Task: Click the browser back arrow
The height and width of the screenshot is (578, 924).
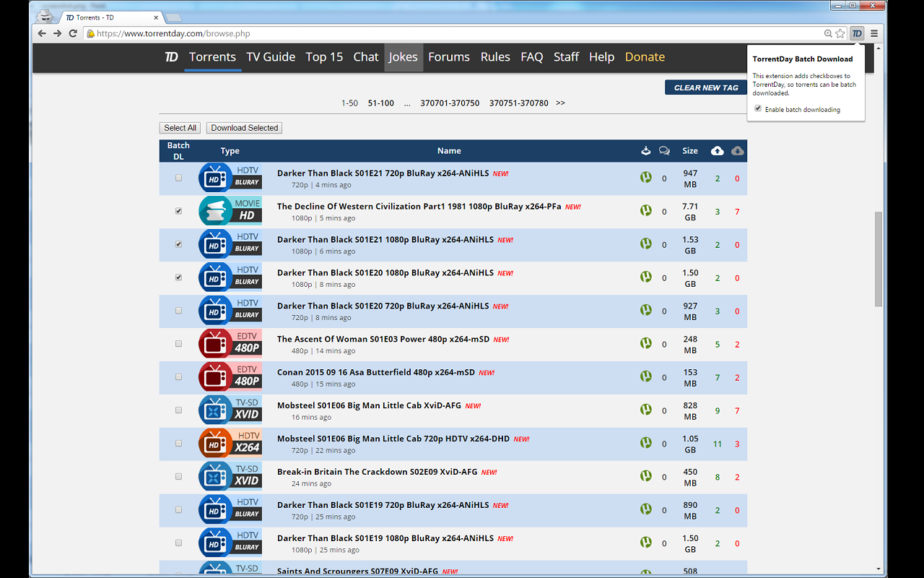Action: (x=42, y=33)
